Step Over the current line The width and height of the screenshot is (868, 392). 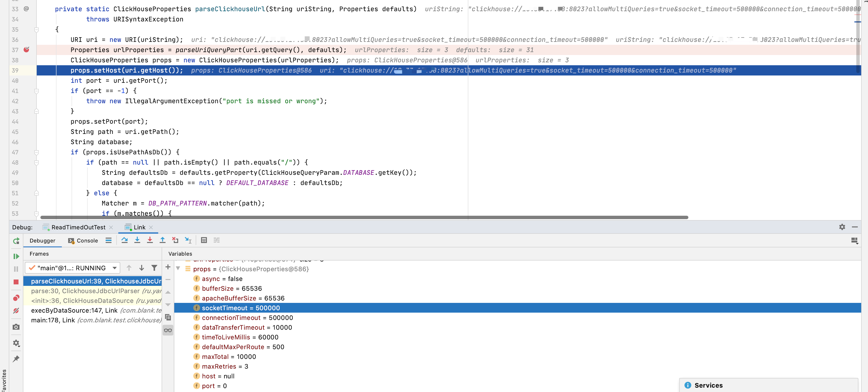[x=125, y=240]
